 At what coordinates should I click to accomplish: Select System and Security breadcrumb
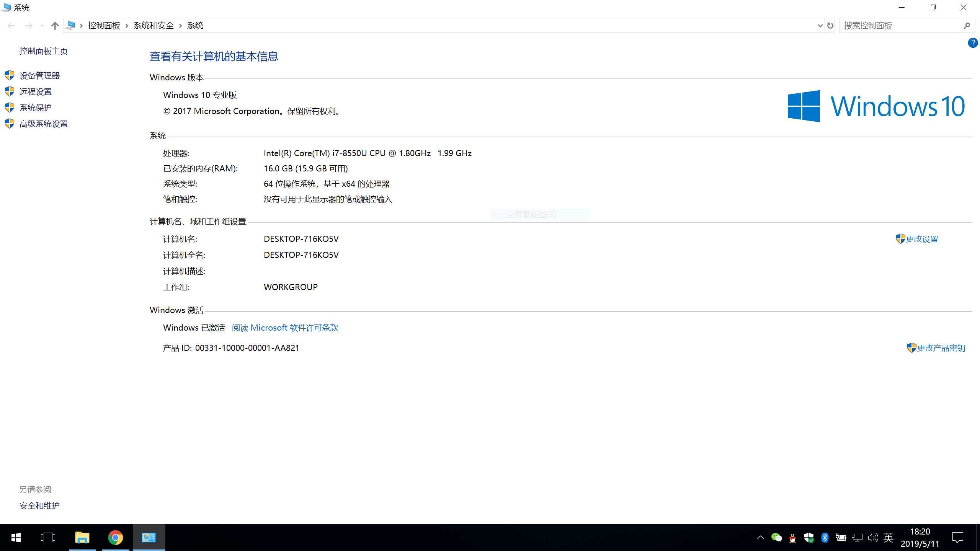(x=154, y=25)
